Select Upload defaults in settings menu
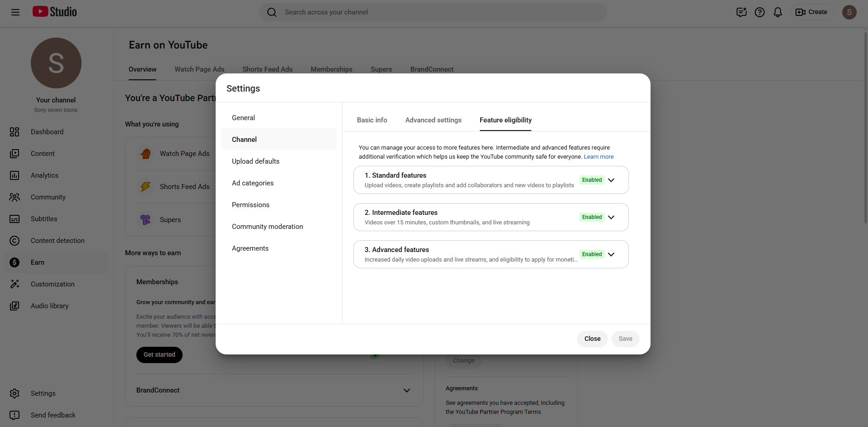This screenshot has width=868, height=427. tap(256, 161)
